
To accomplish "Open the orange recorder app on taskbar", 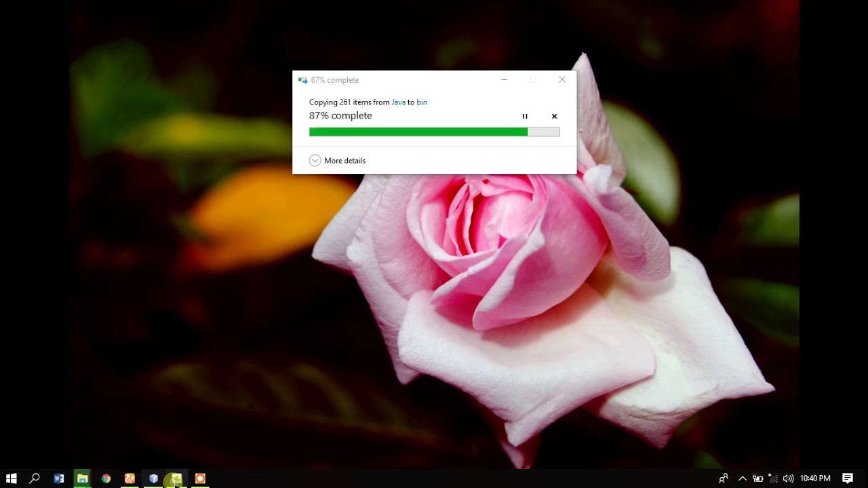I will click(x=200, y=479).
